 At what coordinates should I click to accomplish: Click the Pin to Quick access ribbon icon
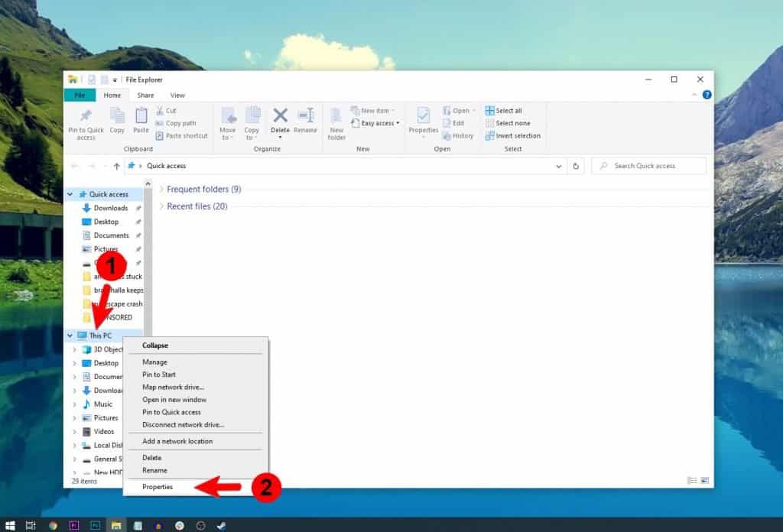pyautogui.click(x=86, y=123)
